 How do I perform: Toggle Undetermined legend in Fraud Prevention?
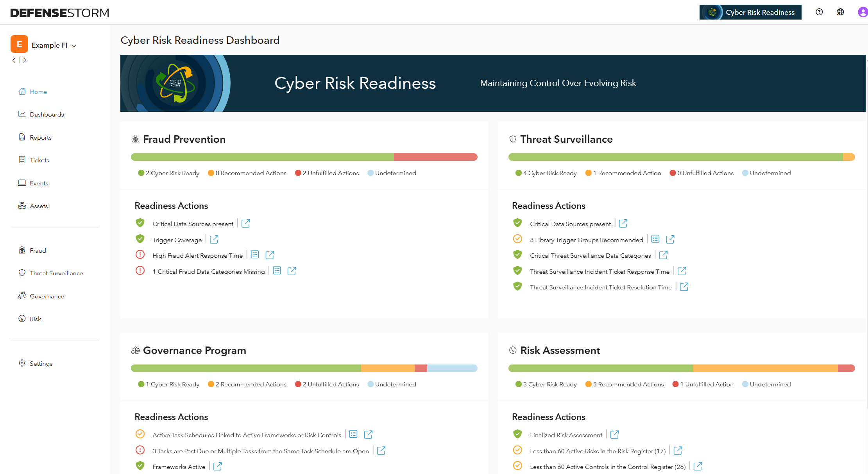click(x=392, y=173)
